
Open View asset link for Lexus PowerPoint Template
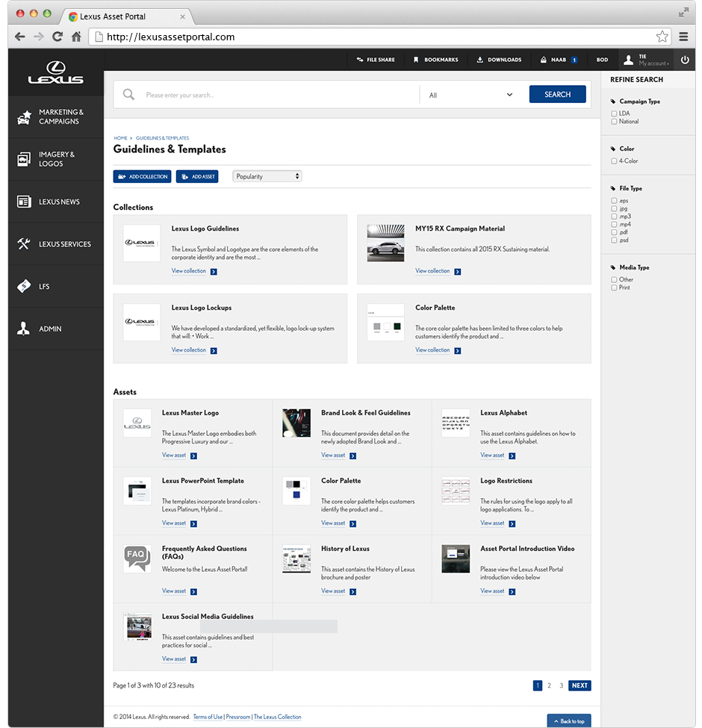tap(174, 523)
